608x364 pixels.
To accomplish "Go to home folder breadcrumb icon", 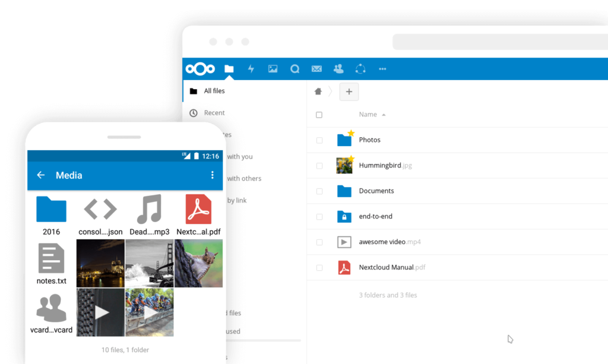I will [318, 91].
